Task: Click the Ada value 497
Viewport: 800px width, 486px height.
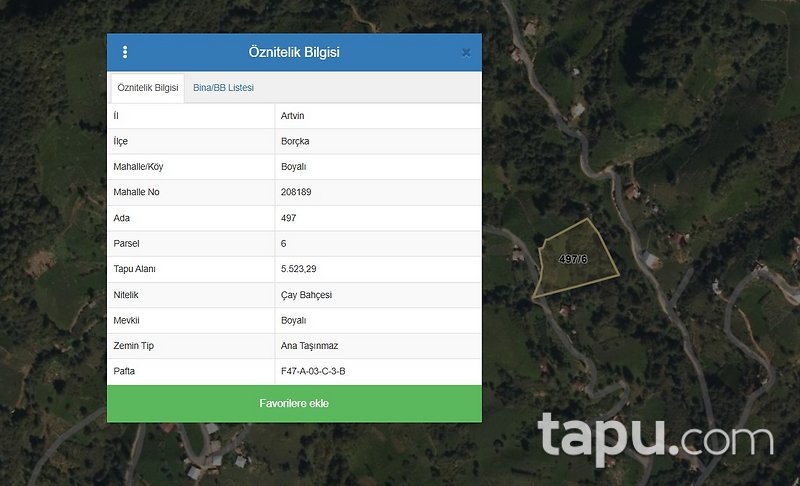Action: pyautogui.click(x=288, y=218)
